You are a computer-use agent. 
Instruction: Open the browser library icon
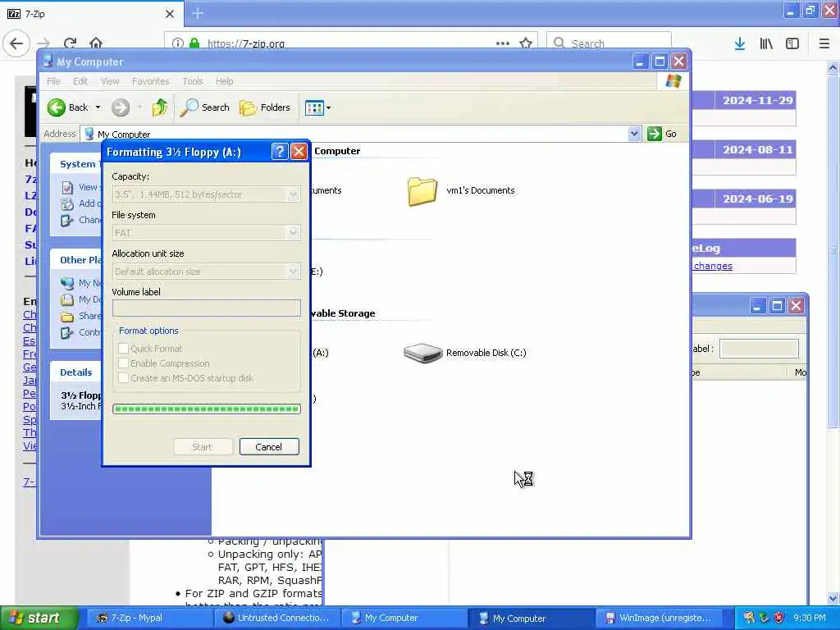[x=766, y=43]
